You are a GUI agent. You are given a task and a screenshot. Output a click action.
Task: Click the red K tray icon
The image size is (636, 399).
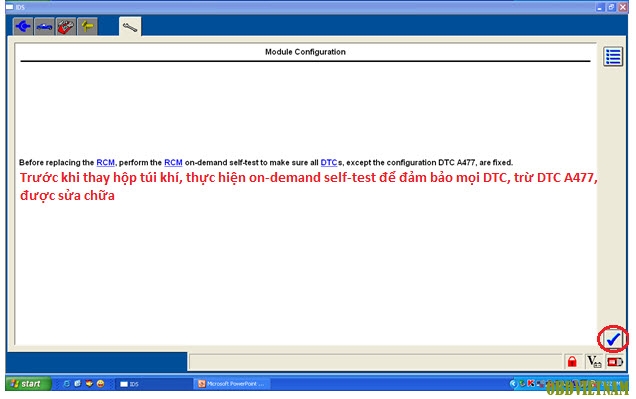[x=531, y=384]
